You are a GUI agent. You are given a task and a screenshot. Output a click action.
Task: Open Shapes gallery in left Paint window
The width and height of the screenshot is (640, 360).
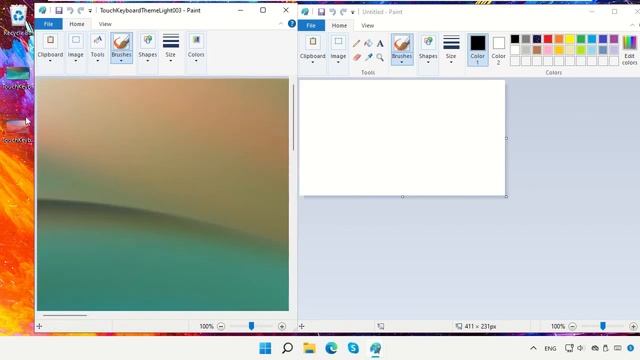[x=148, y=48]
